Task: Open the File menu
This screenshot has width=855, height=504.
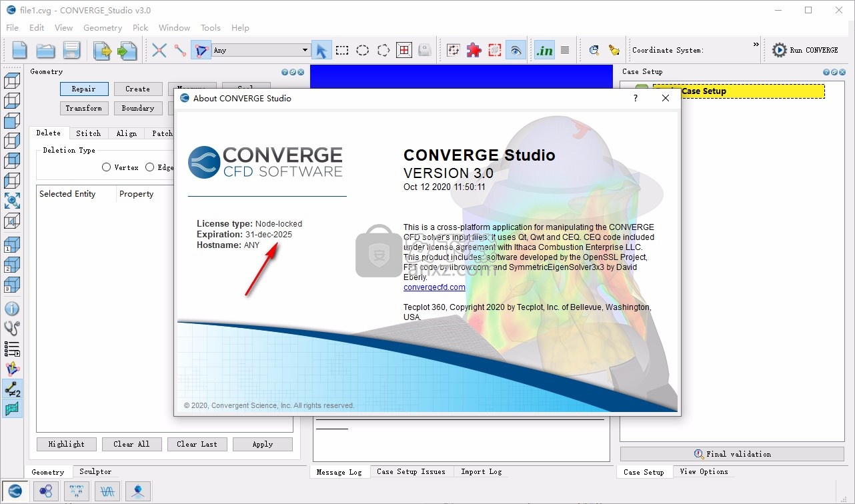Action: (x=12, y=27)
